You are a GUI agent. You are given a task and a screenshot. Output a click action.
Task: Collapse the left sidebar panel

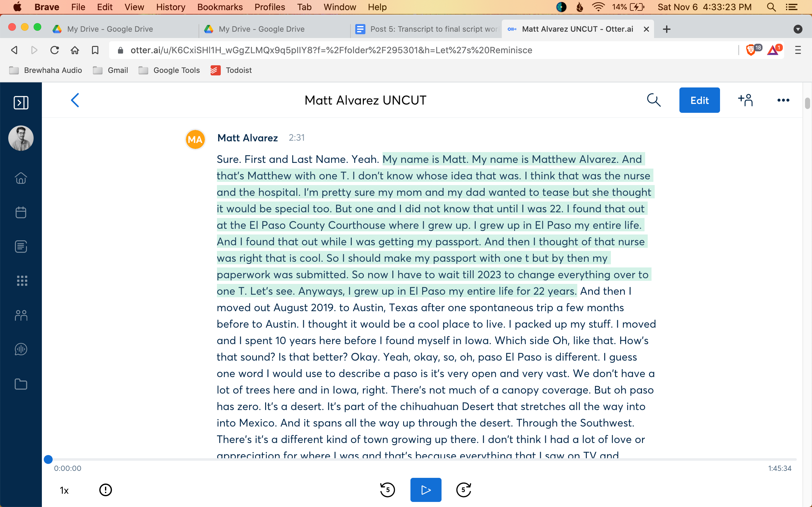tap(21, 103)
